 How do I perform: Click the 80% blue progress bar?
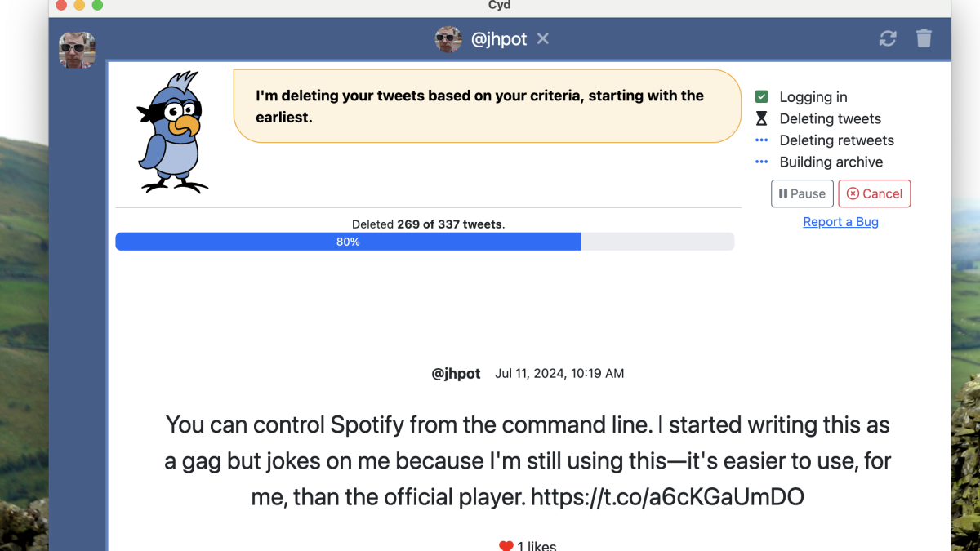point(348,242)
